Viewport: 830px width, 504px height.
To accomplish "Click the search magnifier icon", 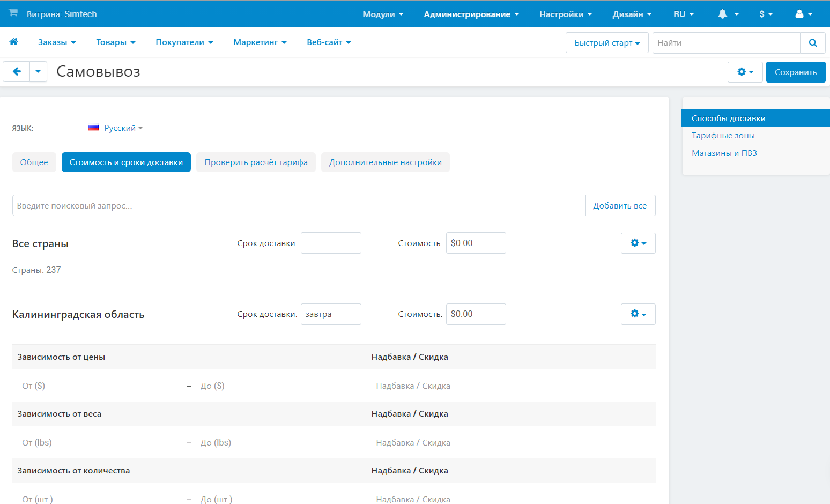I will pos(812,43).
